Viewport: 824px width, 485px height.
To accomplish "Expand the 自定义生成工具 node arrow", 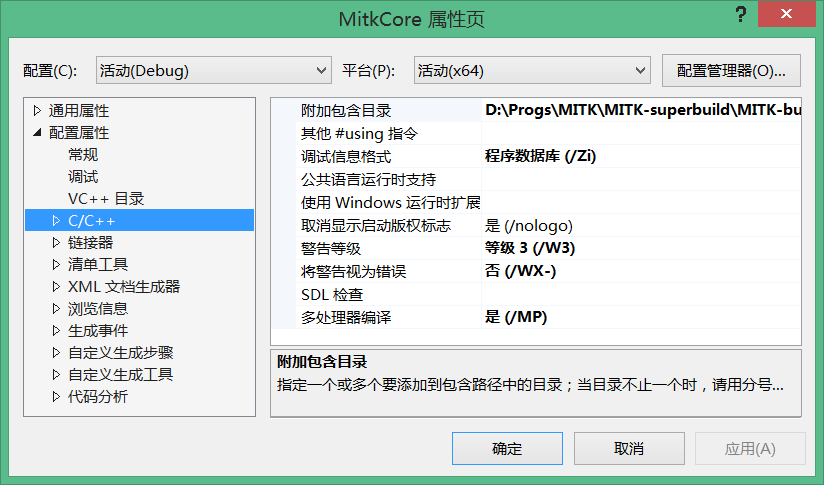I will (x=56, y=375).
